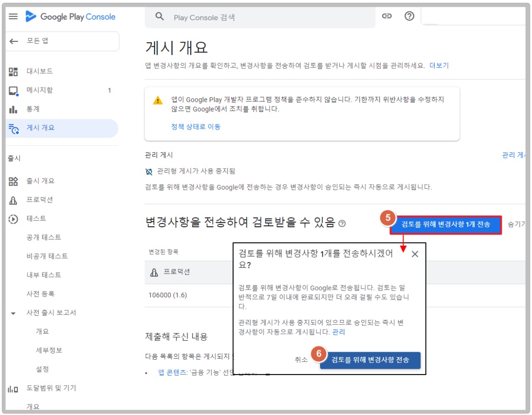Open the help question mark icon

click(x=409, y=16)
